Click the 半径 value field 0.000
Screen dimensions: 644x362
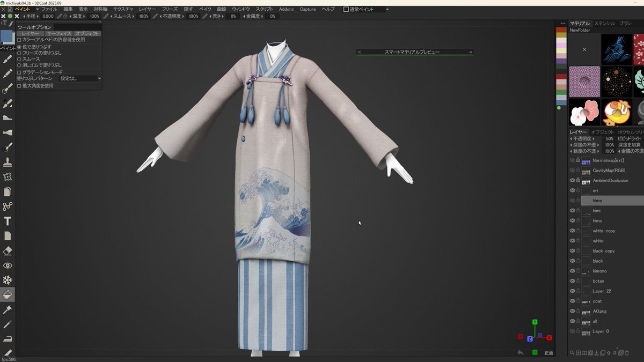[x=48, y=17]
